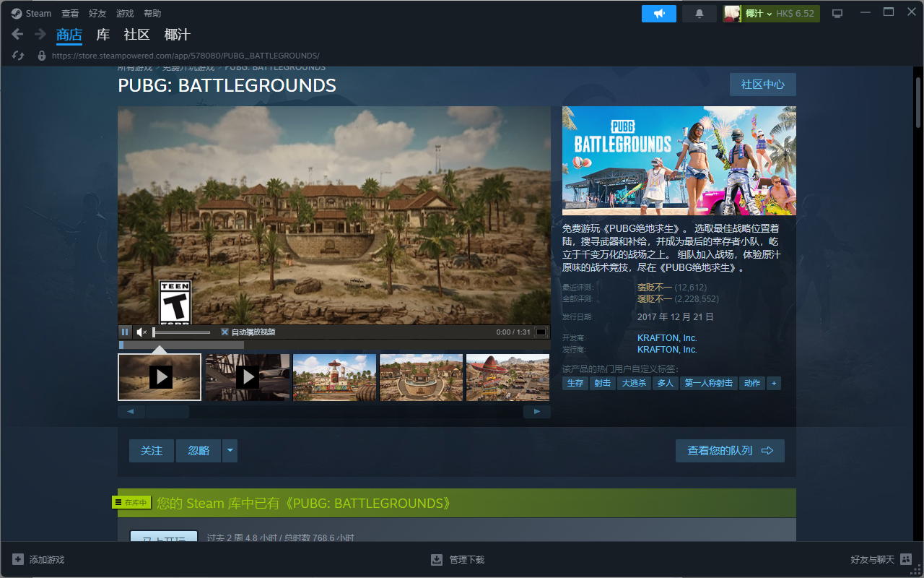Click the 生存 tag

(x=575, y=383)
